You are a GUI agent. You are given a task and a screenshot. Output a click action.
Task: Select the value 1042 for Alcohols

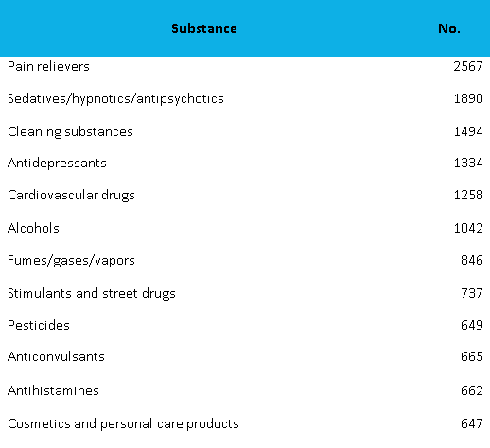tap(468, 228)
